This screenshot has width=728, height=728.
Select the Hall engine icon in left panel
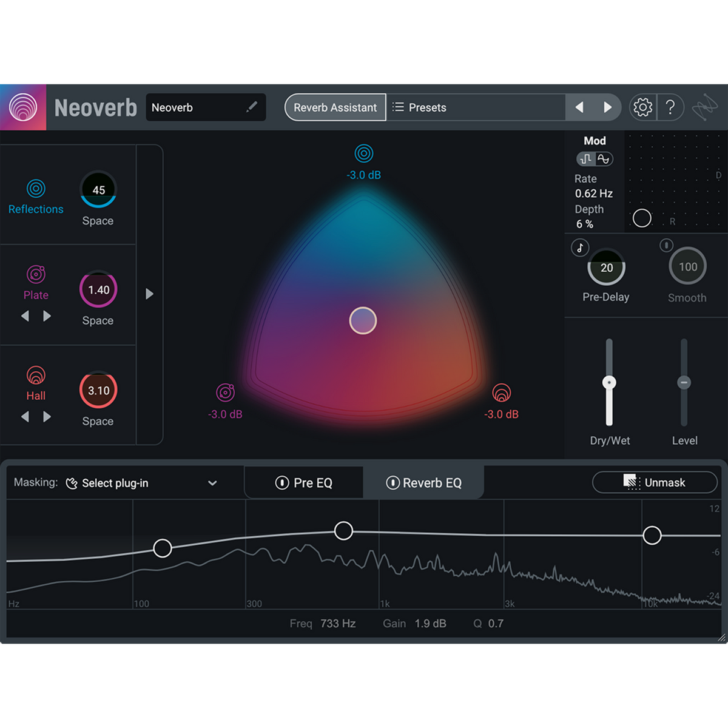point(36,376)
